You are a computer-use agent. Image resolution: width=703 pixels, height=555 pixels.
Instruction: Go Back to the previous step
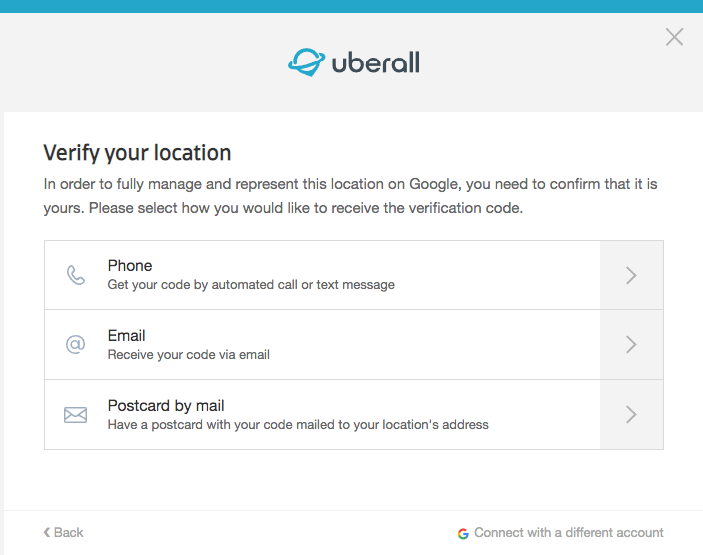point(63,532)
